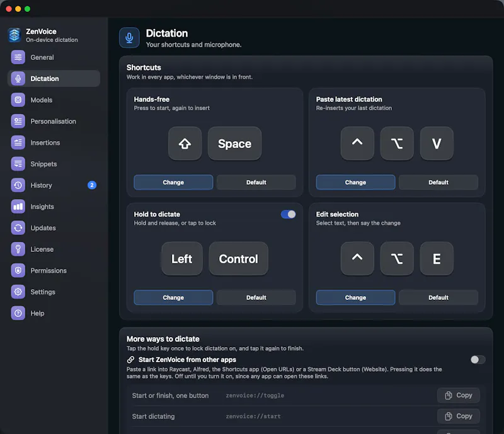Viewport: 504px width, 434px height.
Task: Click the General sliders icon in sidebar
Action: 18,57
